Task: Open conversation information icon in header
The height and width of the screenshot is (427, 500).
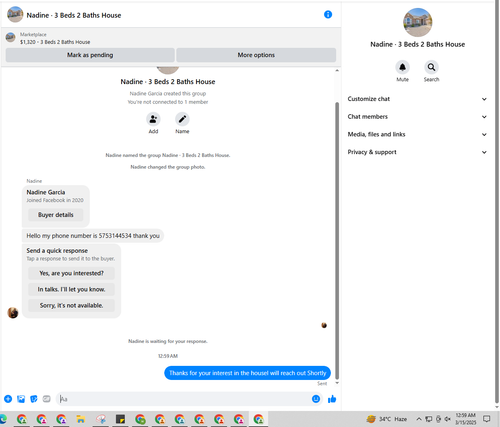Action: coord(328,14)
